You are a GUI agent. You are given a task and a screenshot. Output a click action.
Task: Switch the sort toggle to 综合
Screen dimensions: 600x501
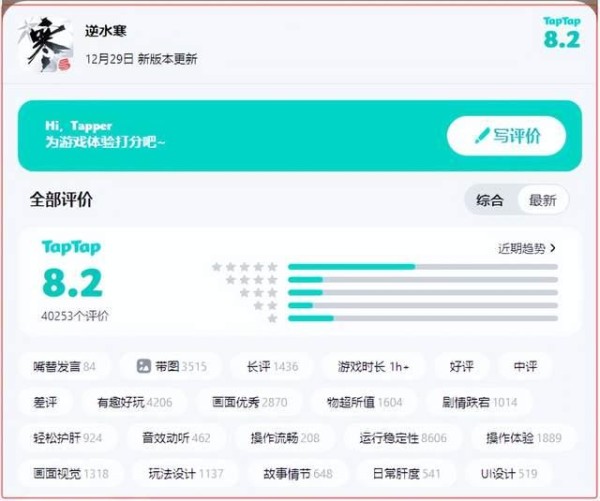(x=490, y=200)
